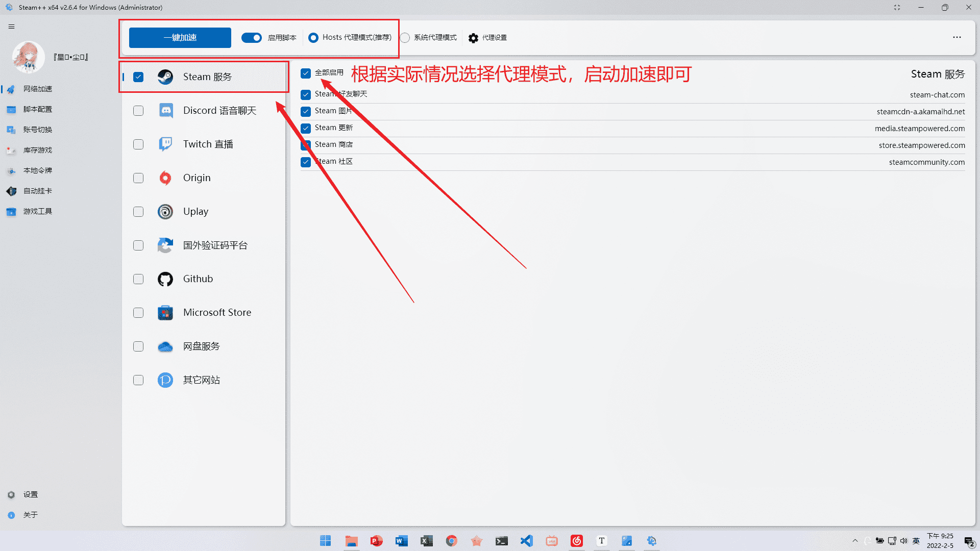
Task: Open 设置 settings in sidebar
Action: tap(31, 494)
